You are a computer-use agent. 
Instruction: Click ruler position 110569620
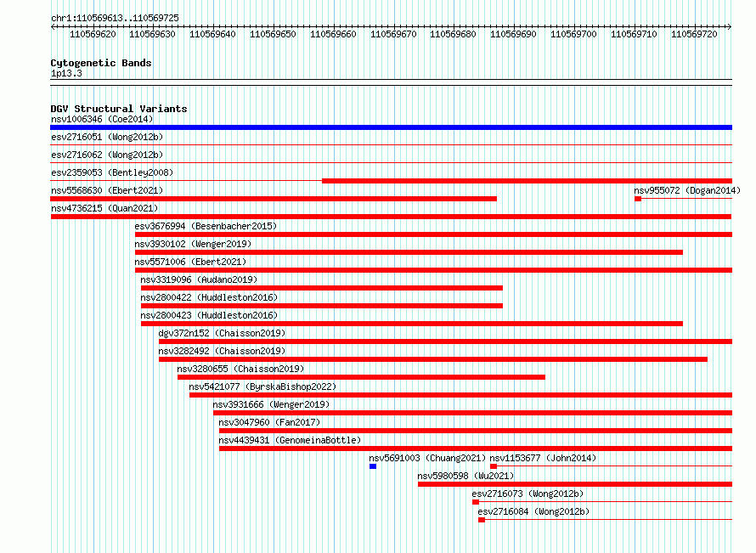pyautogui.click(x=93, y=34)
